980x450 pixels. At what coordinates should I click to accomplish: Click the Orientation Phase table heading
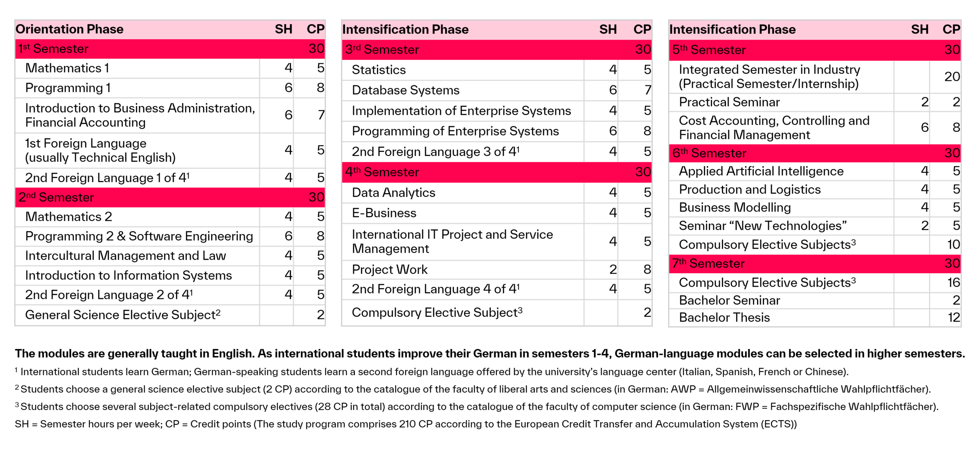(69, 29)
